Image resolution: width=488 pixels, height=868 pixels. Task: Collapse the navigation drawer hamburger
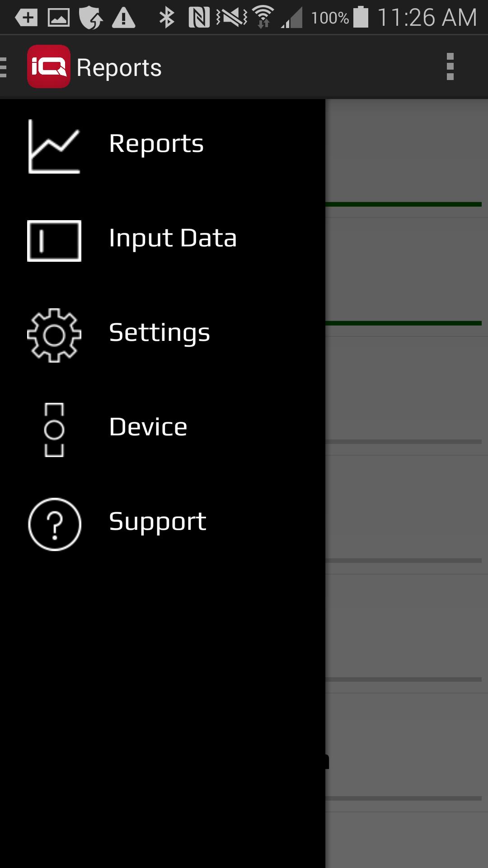(x=5, y=66)
